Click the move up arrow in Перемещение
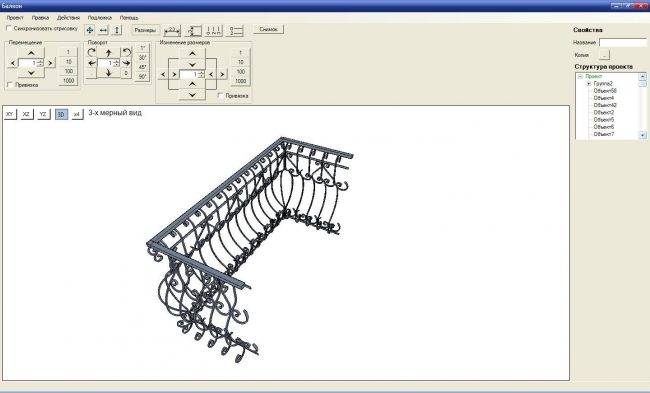The image size is (650, 393). tap(31, 53)
